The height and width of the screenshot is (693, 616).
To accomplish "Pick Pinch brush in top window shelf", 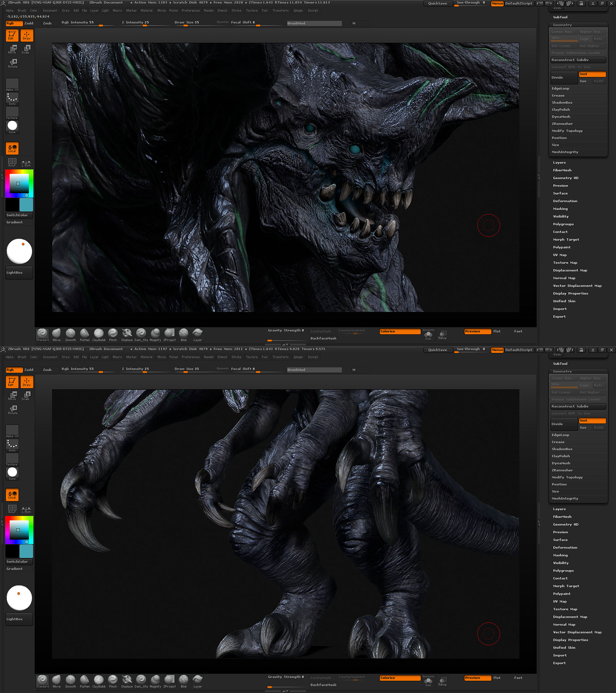I will point(113,335).
